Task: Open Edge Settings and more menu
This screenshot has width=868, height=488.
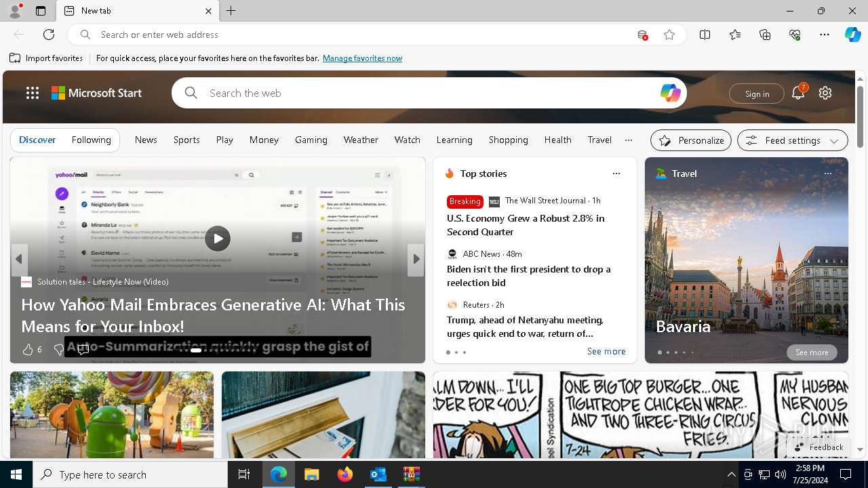Action: coord(825,35)
